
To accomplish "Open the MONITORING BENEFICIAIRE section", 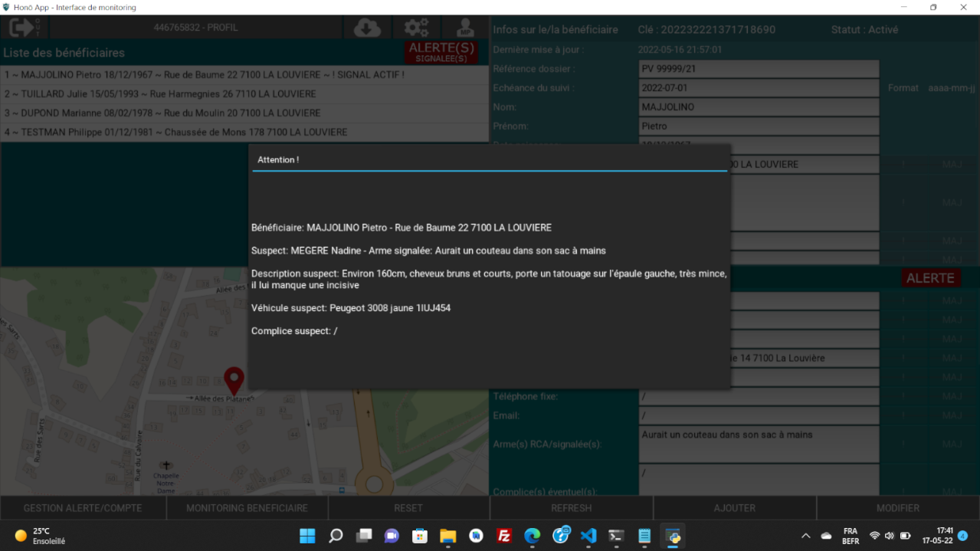I will point(247,508).
